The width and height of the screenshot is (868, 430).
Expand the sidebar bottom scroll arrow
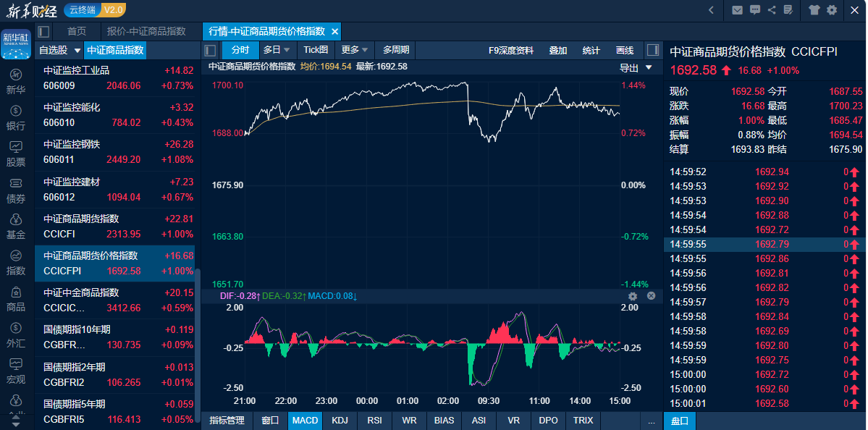coord(16,423)
